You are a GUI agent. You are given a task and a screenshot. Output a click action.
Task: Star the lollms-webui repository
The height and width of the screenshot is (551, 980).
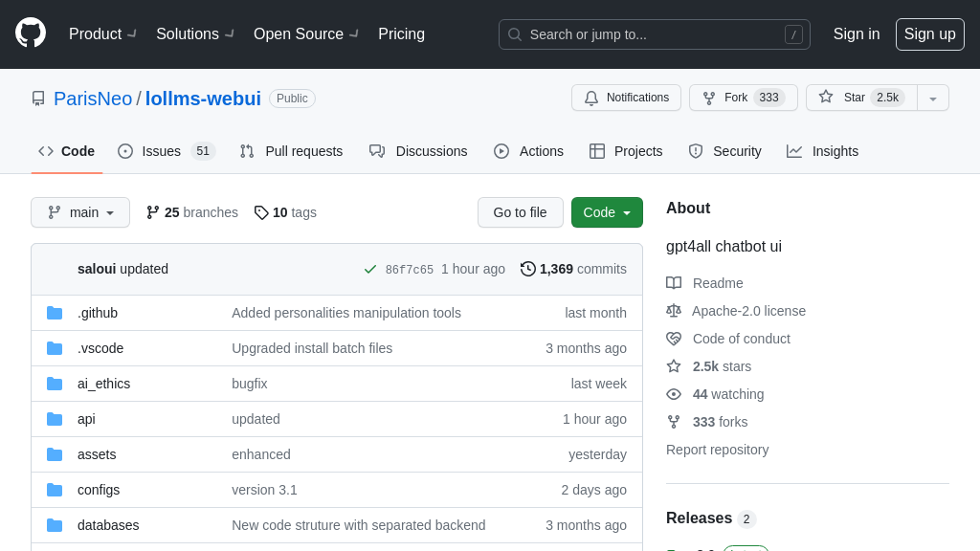(860, 98)
